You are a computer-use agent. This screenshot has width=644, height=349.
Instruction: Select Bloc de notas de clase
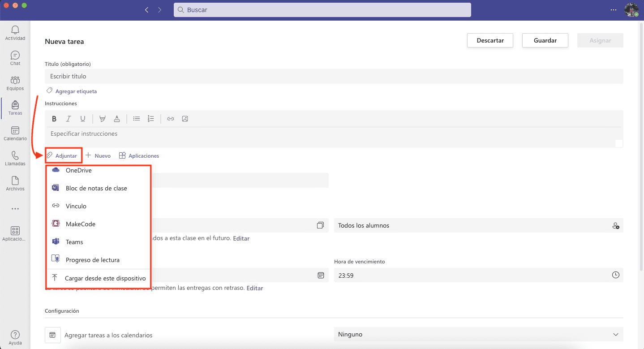coord(96,188)
